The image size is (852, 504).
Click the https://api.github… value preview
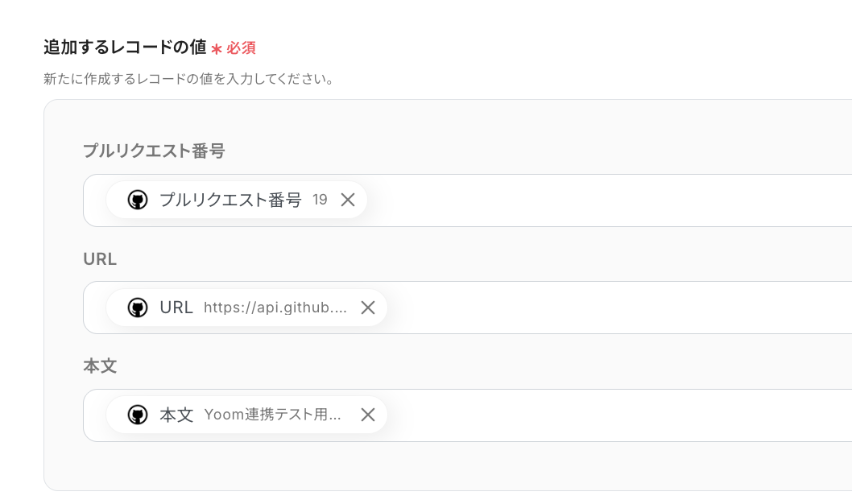[275, 308]
